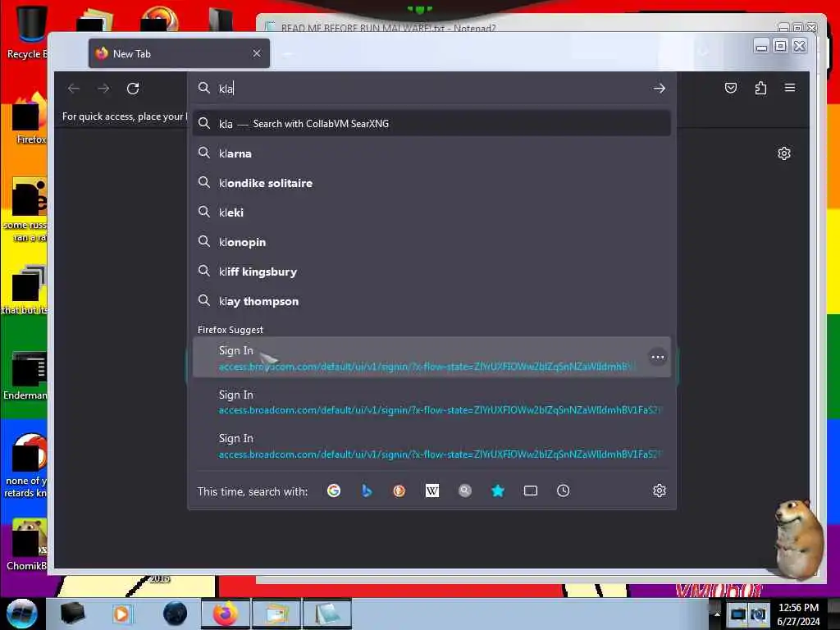Select the grey magnifier search engine icon
840x630 pixels.
[465, 491]
